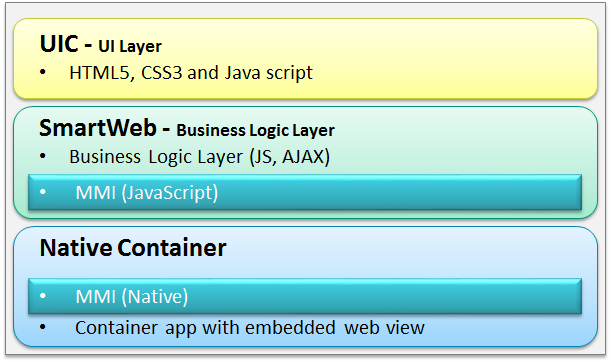Select the UI Layer subtitle
Screen dimensions: 611x362
[x=130, y=46]
